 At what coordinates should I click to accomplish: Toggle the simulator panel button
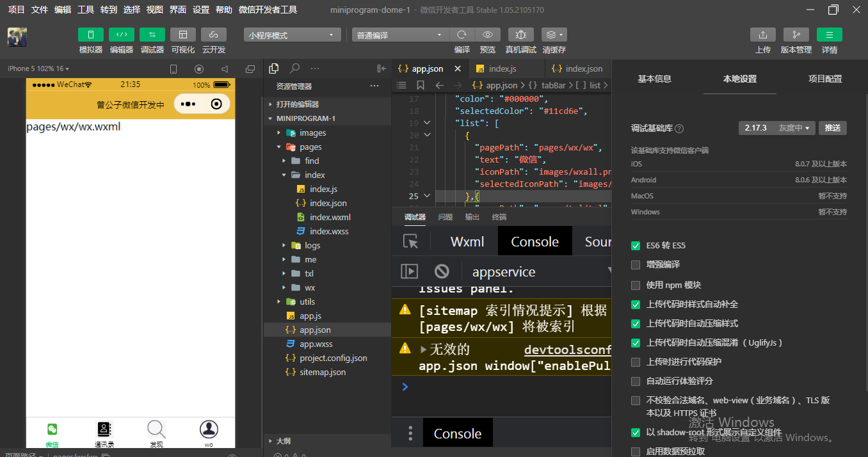tap(91, 35)
